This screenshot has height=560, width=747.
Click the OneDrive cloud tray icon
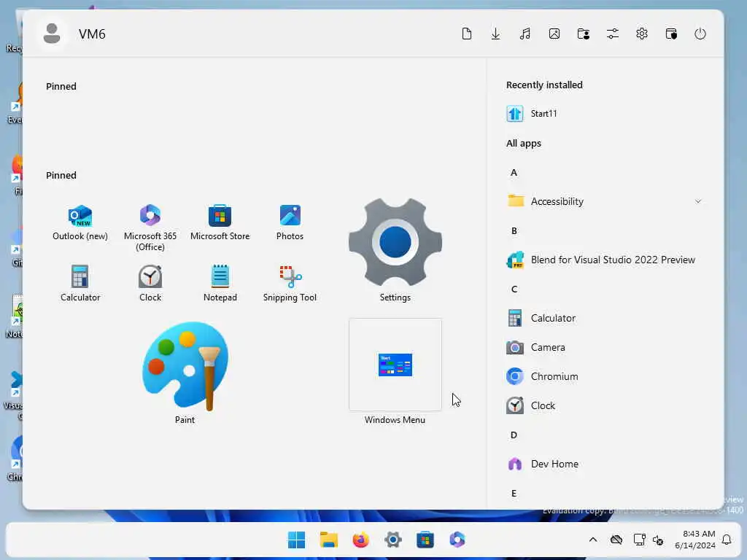616,540
